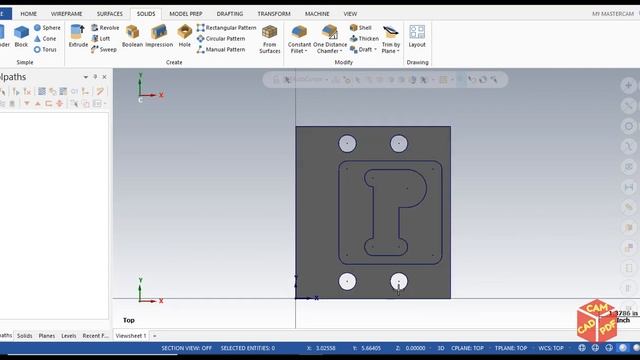Open the HOME ribbon tab

pyautogui.click(x=29, y=14)
